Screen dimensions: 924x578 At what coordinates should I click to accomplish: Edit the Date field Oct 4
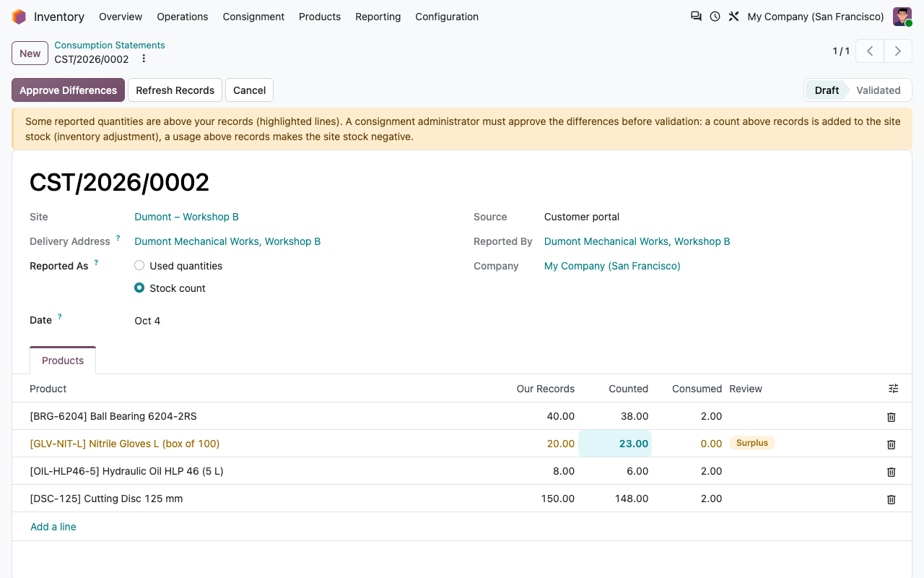[147, 321]
